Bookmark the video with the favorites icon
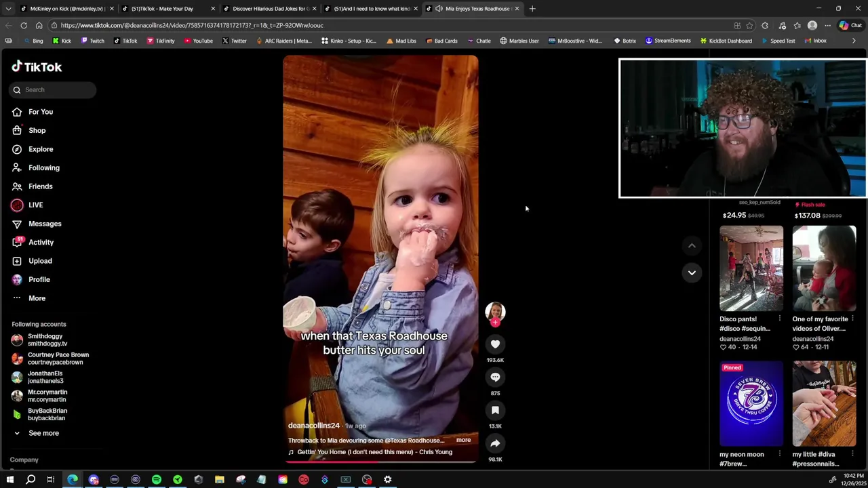868x488 pixels. tap(495, 410)
